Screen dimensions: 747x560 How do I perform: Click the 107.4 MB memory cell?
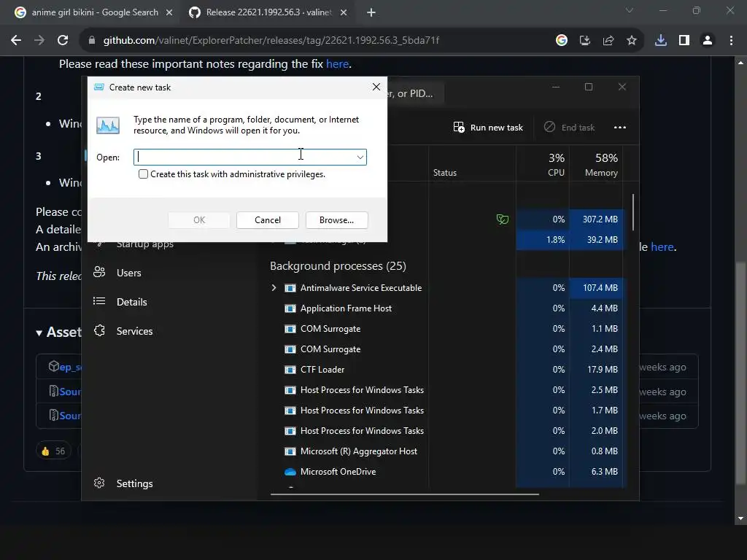[x=597, y=287]
